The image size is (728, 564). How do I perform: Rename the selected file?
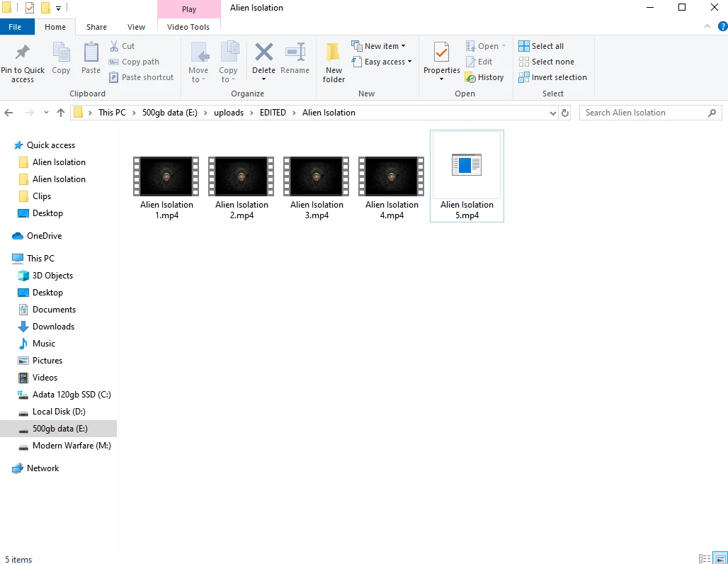(x=295, y=59)
